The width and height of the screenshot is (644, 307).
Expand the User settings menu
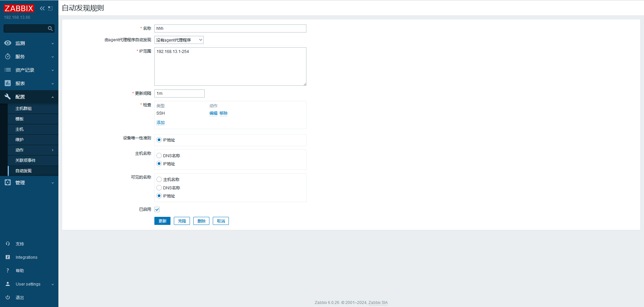tap(29, 284)
